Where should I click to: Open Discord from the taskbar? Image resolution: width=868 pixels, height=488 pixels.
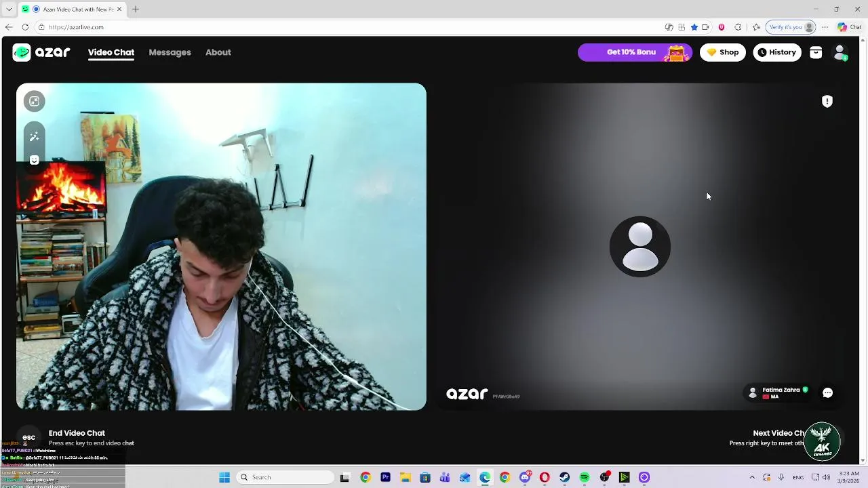point(525,477)
